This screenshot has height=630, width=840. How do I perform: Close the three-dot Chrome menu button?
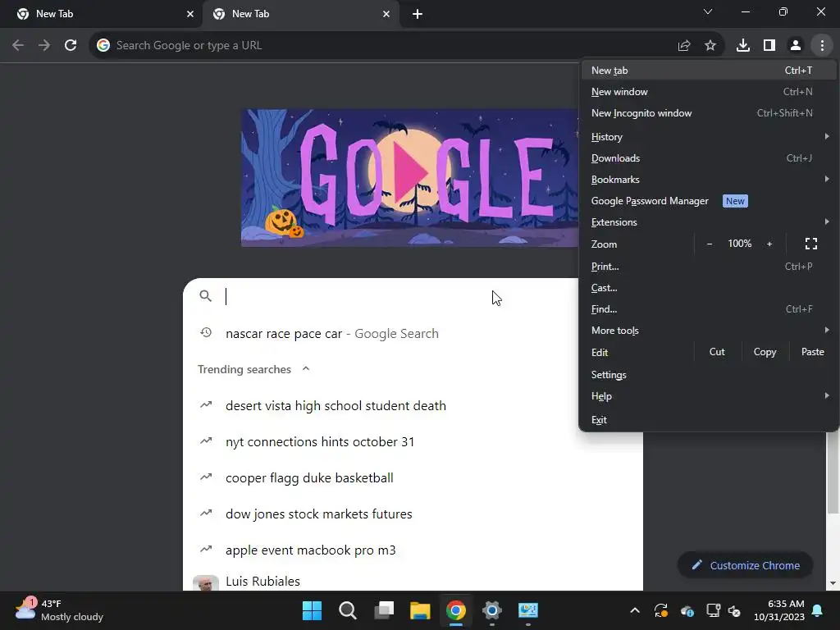tap(822, 46)
